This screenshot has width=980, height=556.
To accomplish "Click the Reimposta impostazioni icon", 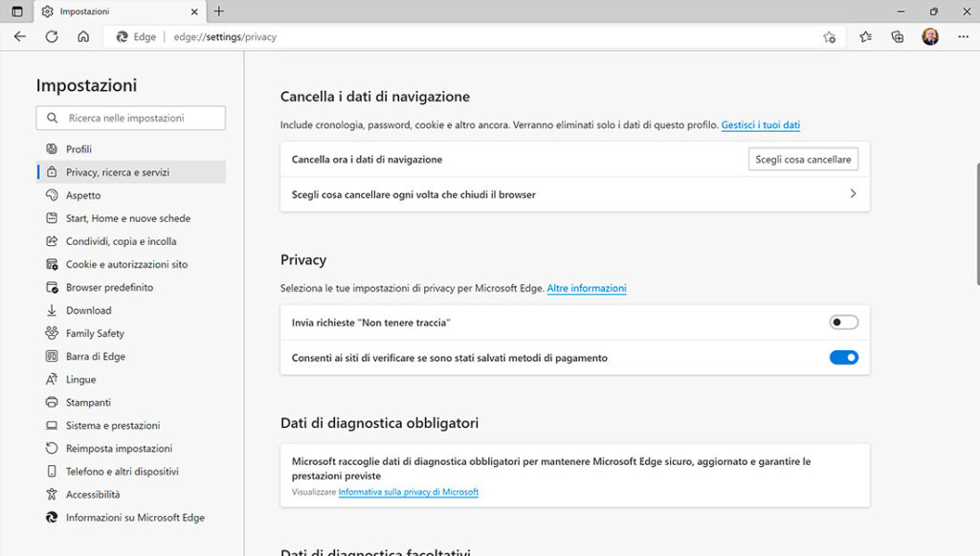I will (x=52, y=448).
